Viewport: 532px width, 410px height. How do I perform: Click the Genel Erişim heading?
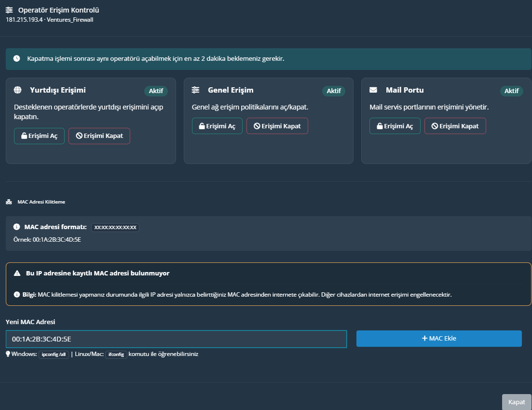[x=231, y=90]
